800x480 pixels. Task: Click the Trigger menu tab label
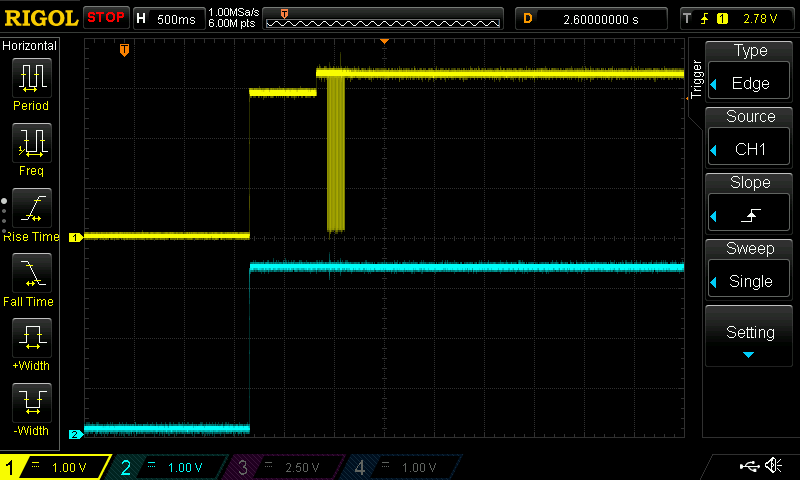pyautogui.click(x=695, y=79)
